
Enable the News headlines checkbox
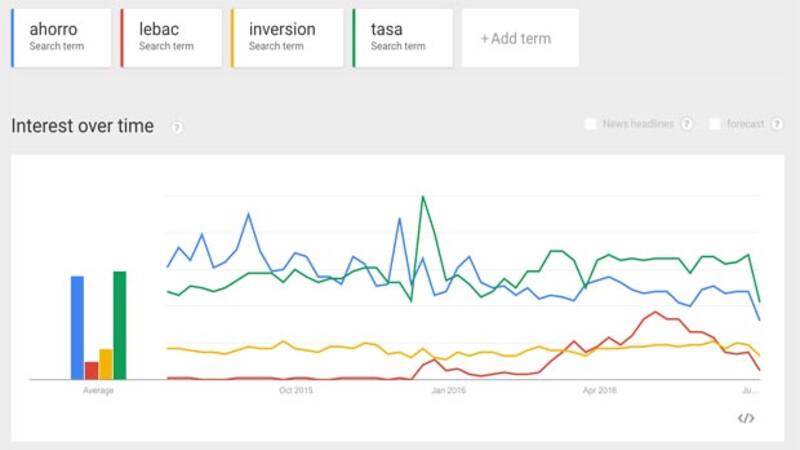(590, 124)
